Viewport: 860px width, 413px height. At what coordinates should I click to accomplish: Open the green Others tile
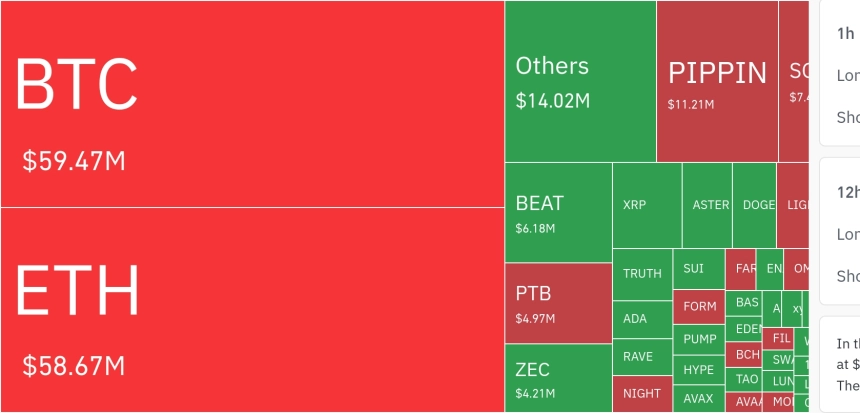point(580,81)
